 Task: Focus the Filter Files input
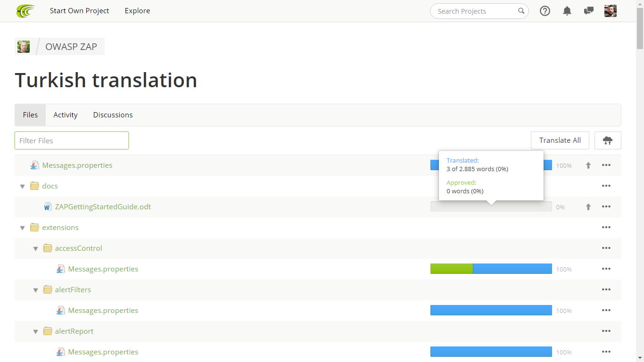[x=72, y=140]
